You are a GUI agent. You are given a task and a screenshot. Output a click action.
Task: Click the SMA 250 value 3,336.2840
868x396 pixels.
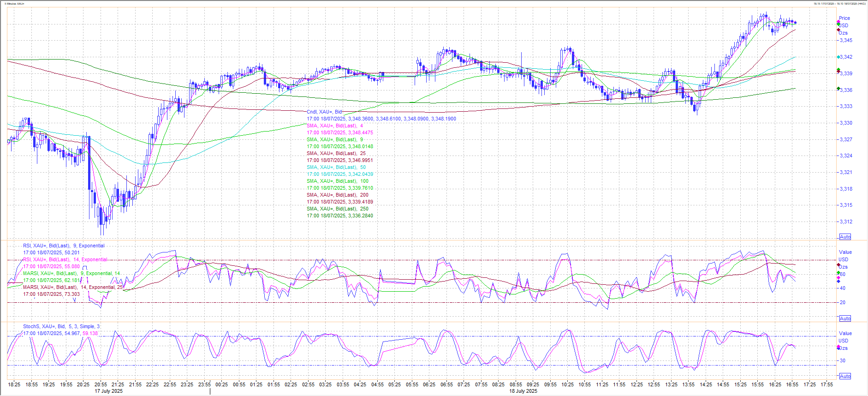pyautogui.click(x=340, y=216)
